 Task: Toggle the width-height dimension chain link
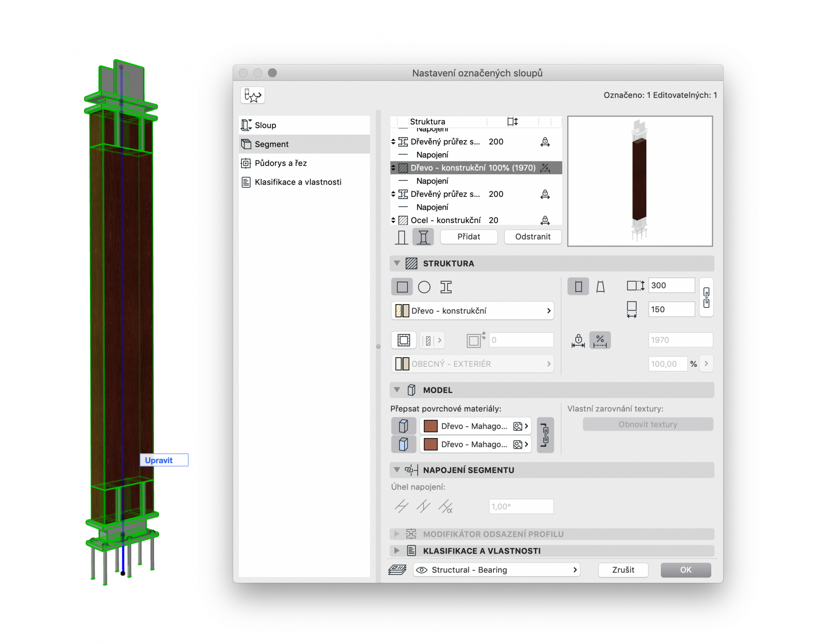[706, 298]
